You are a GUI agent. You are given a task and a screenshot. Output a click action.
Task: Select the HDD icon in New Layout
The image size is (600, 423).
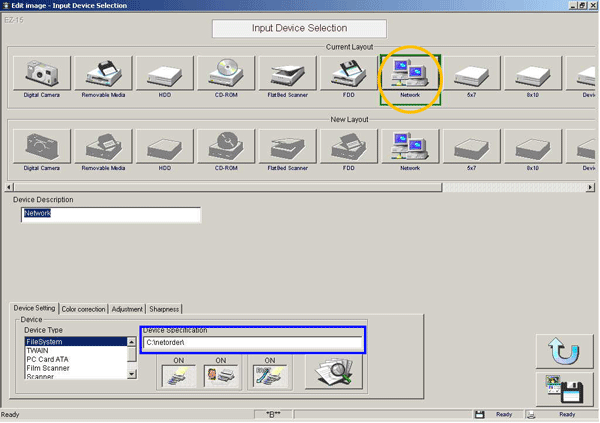coord(163,150)
